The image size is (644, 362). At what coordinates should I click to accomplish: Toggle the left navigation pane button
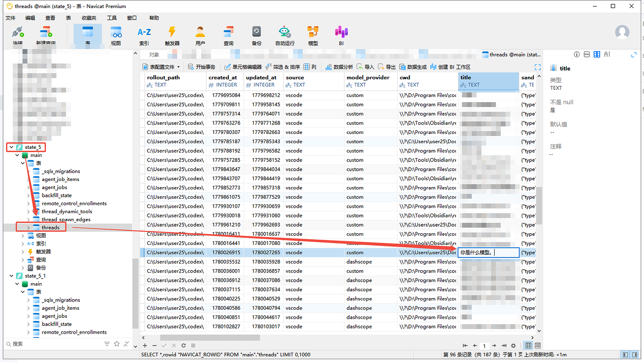pyautogui.click(x=625, y=355)
